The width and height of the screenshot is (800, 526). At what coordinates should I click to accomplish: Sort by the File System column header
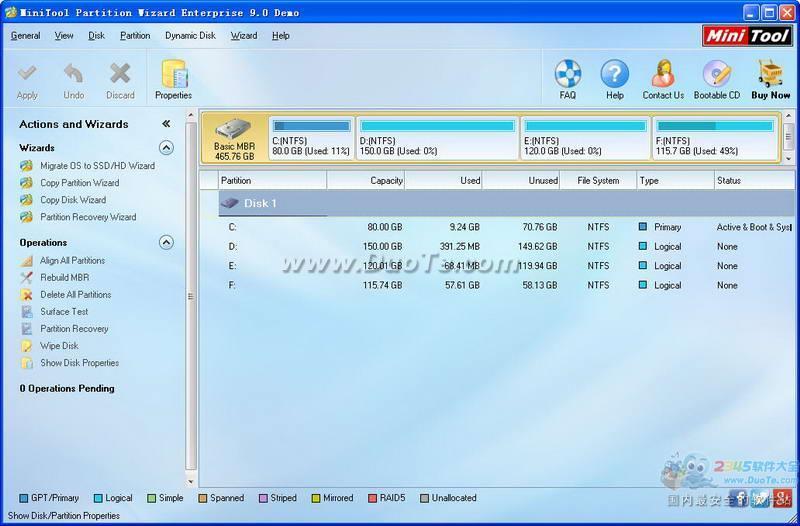[598, 181]
